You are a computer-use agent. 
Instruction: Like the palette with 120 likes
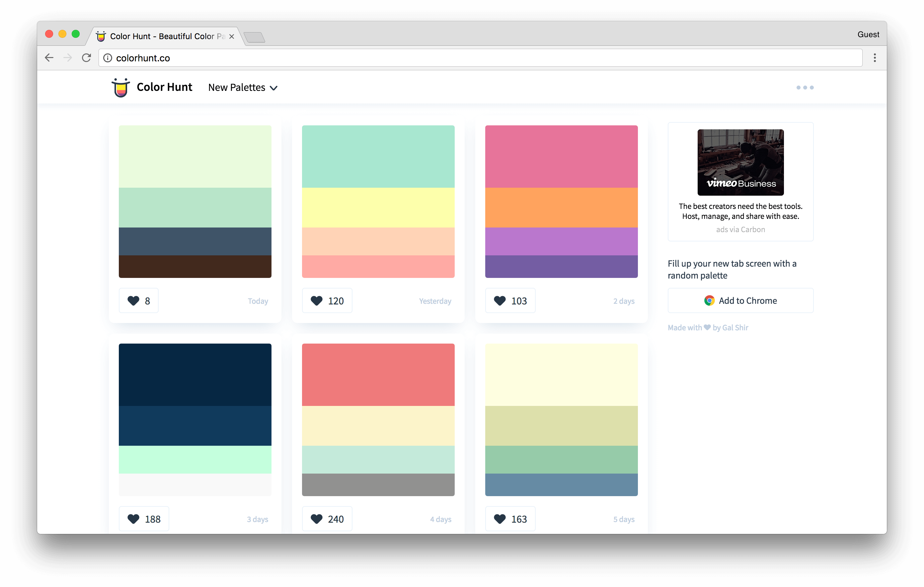[327, 300]
